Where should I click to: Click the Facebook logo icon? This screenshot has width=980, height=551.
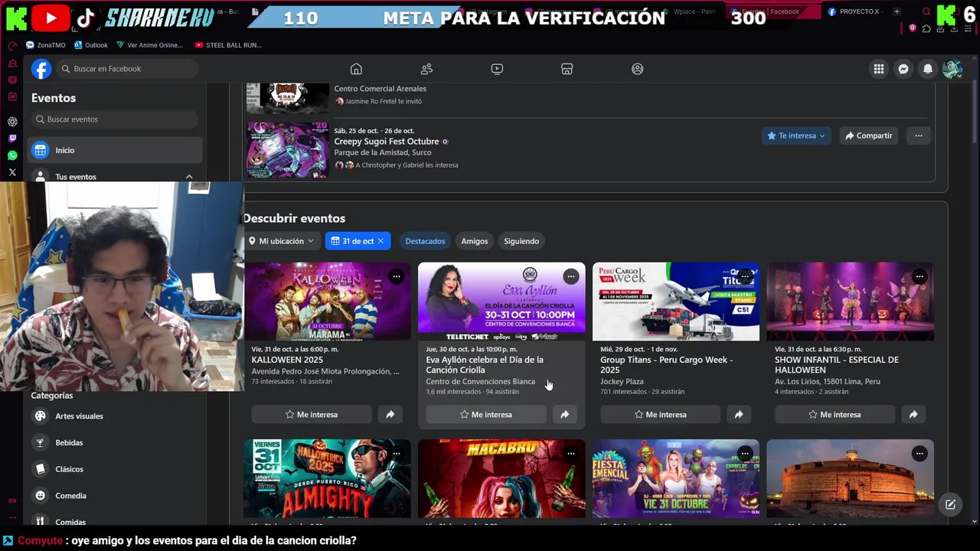(x=41, y=69)
